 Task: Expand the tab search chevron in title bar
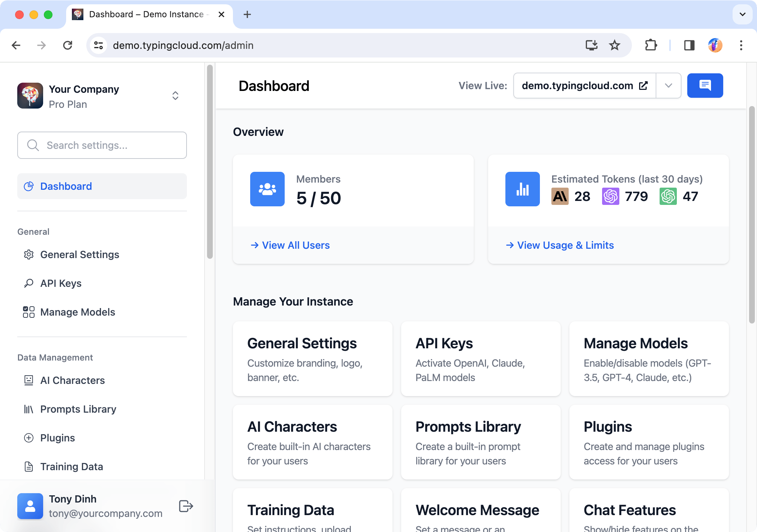coord(742,14)
